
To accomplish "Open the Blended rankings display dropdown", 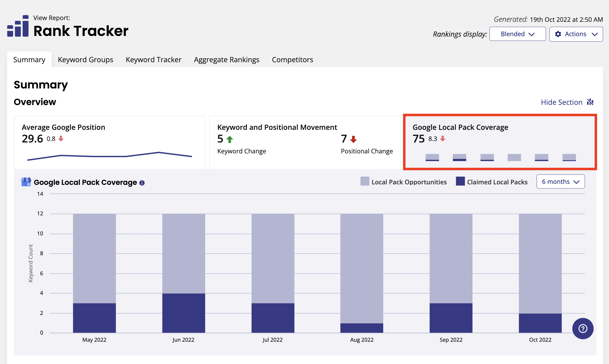I will pos(518,34).
